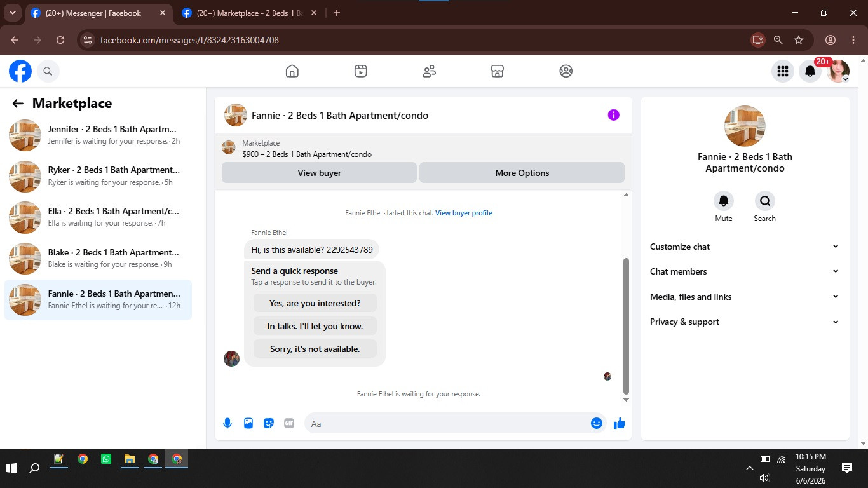Open the Chrome tab search dropdown
This screenshot has width=868, height=488.
click(13, 13)
